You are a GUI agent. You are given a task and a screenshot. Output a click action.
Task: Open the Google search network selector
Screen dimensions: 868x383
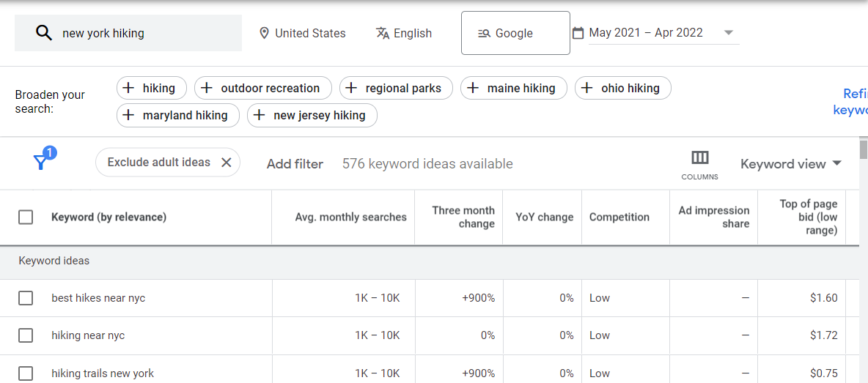(x=515, y=33)
